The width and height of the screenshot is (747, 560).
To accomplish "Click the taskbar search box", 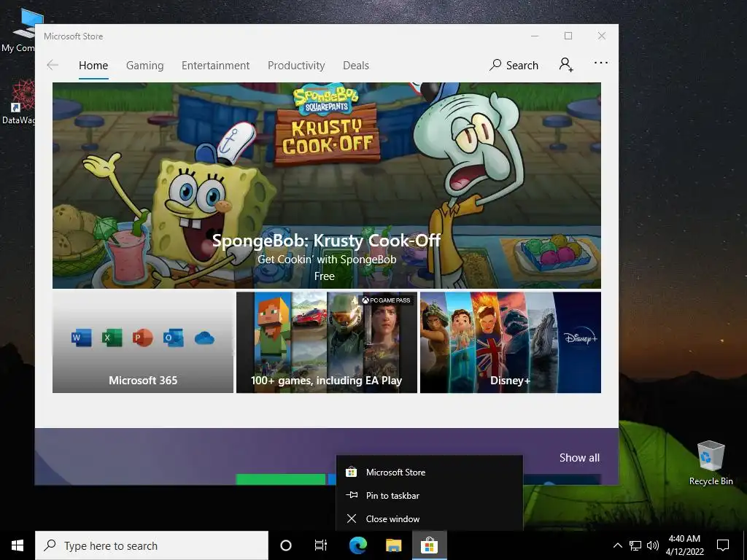I will [152, 545].
